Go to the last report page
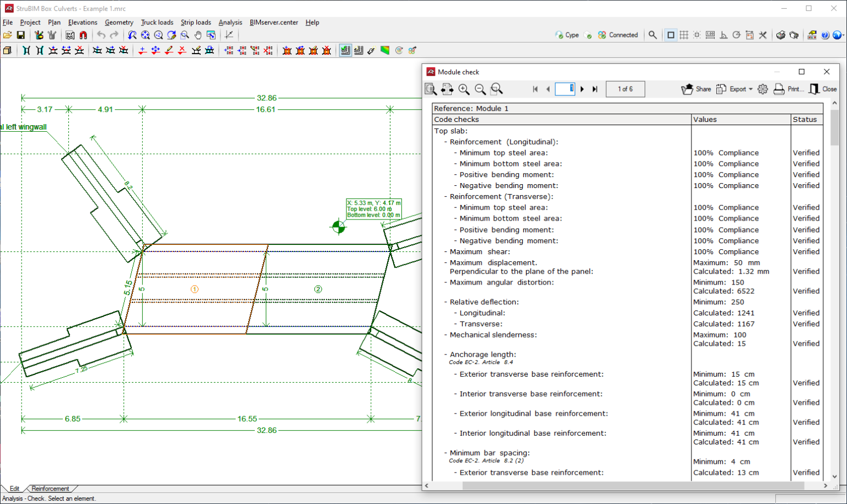The image size is (847, 504). pyautogui.click(x=594, y=89)
